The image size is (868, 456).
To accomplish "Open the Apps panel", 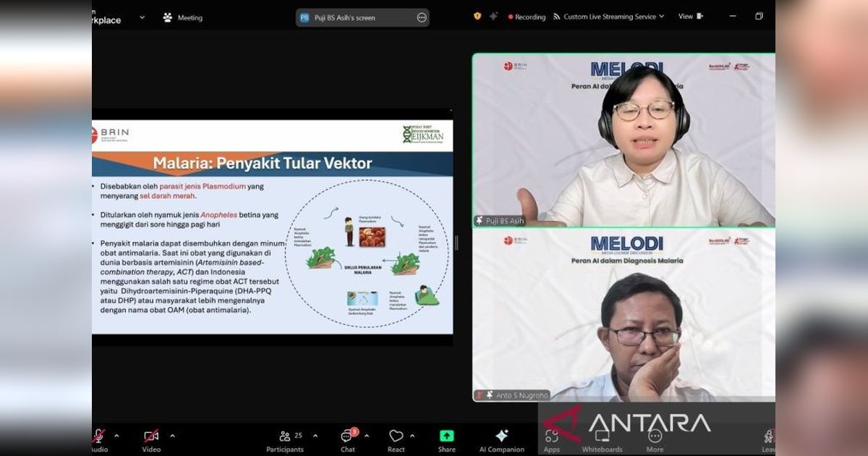I will click(552, 441).
